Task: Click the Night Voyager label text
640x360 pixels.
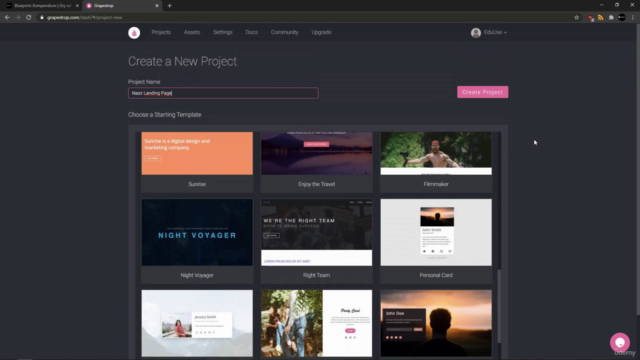Action: [x=197, y=275]
